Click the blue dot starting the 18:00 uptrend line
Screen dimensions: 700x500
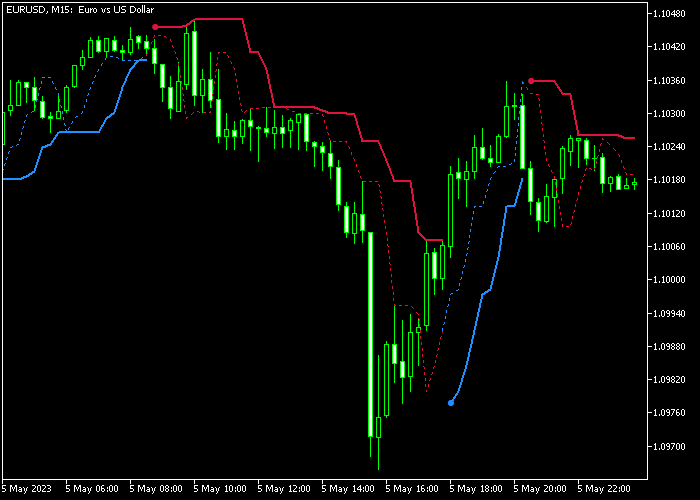[x=451, y=403]
